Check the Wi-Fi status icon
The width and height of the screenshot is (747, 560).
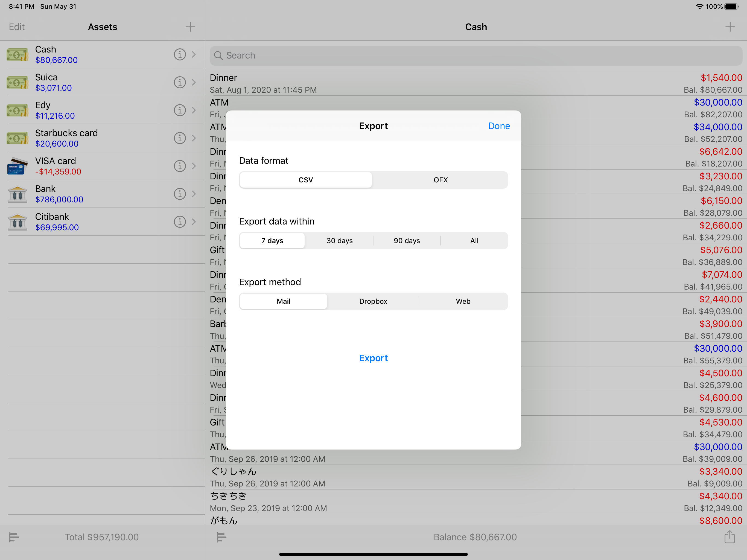pos(699,7)
